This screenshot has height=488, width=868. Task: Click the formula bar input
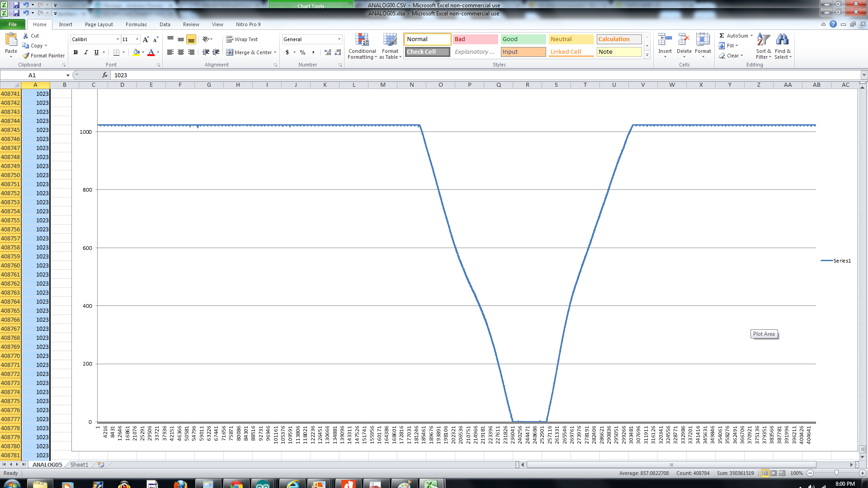point(486,75)
